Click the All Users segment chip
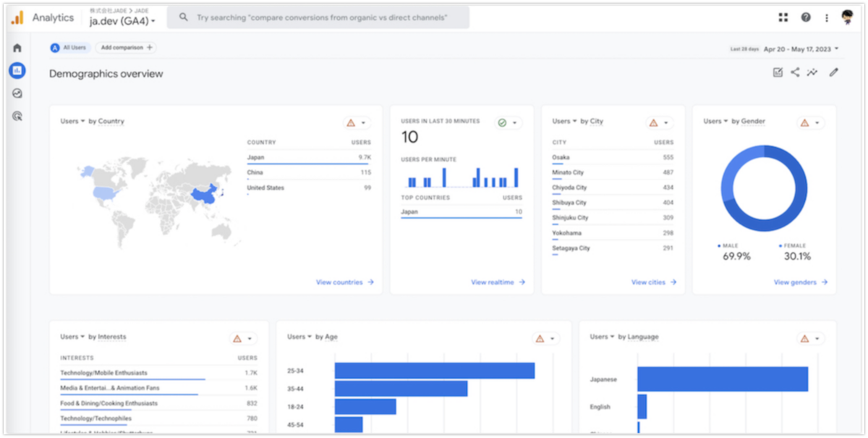Screen dimensions: 868x438 (x=69, y=48)
